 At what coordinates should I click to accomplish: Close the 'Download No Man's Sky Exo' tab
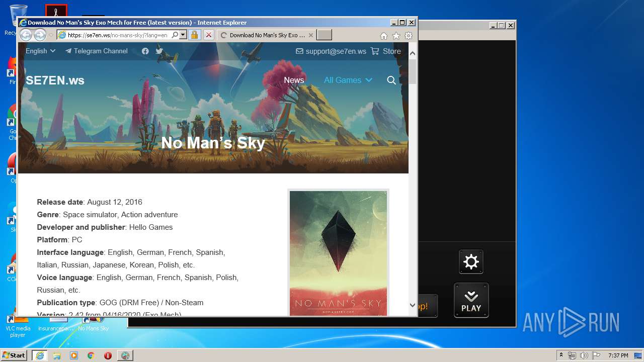[x=310, y=35]
